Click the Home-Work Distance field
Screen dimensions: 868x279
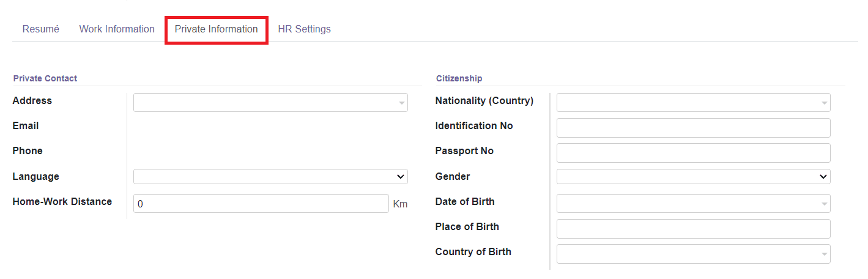click(261, 204)
